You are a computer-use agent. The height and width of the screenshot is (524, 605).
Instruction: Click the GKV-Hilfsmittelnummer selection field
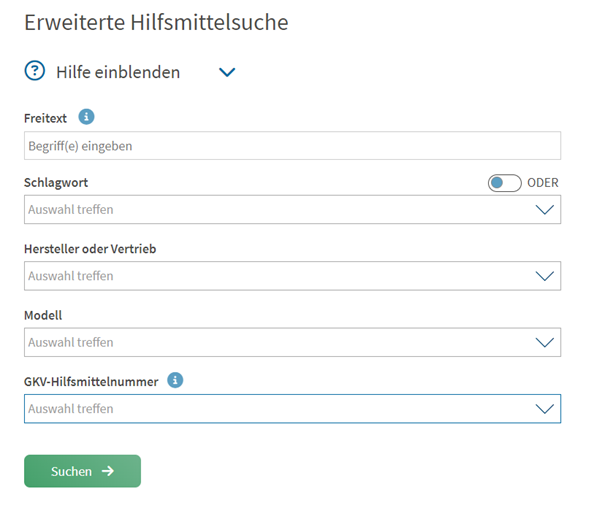tap(292, 409)
